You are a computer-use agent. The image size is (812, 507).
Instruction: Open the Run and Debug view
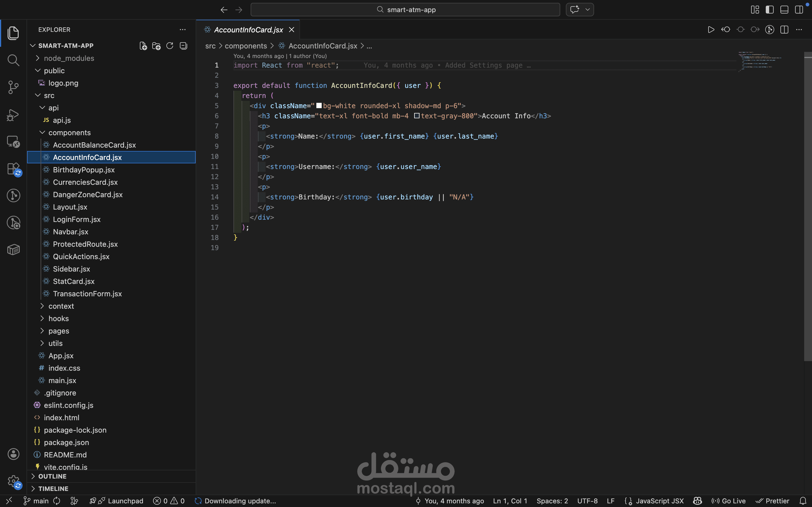[x=13, y=115]
